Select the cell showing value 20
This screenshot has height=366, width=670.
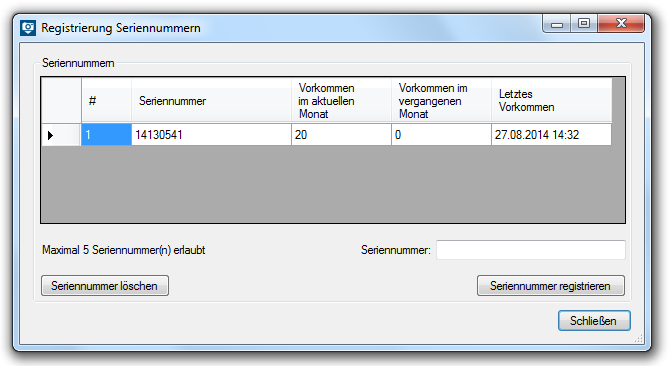click(341, 135)
